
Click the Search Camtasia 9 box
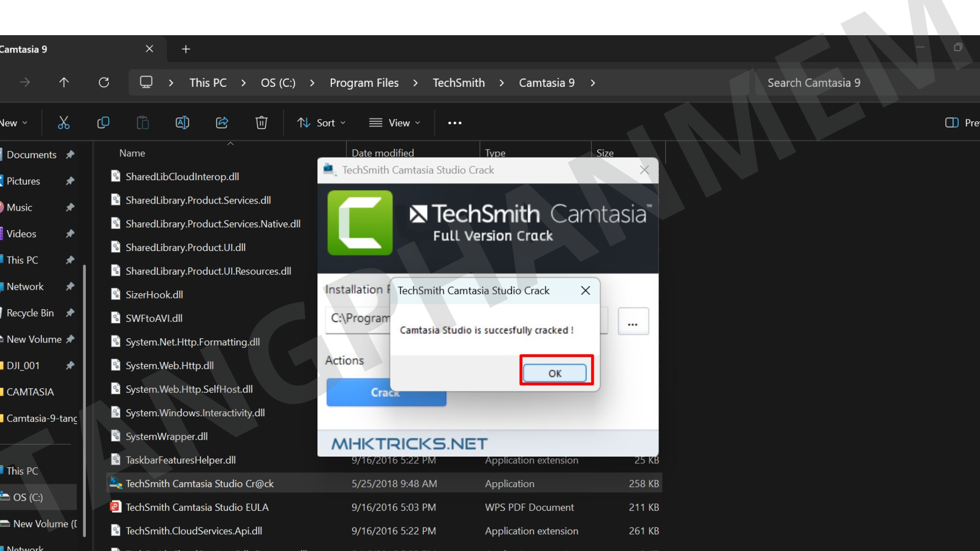[868, 83]
